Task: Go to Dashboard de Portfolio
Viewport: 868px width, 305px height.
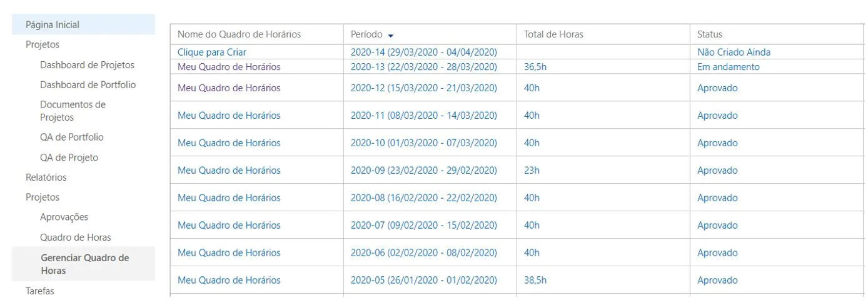Action: click(88, 85)
